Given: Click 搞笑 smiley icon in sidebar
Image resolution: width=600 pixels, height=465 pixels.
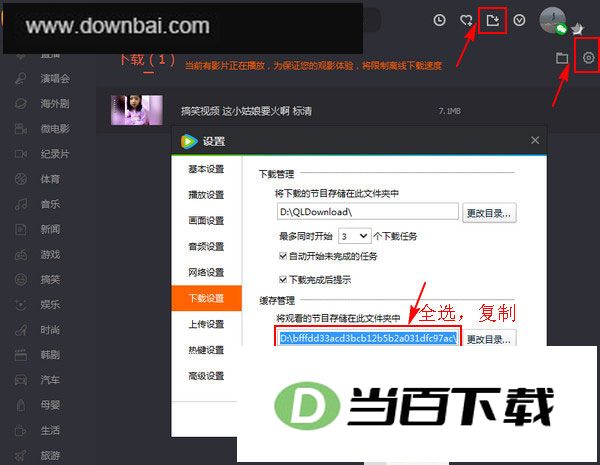Looking at the screenshot, I should [21, 280].
